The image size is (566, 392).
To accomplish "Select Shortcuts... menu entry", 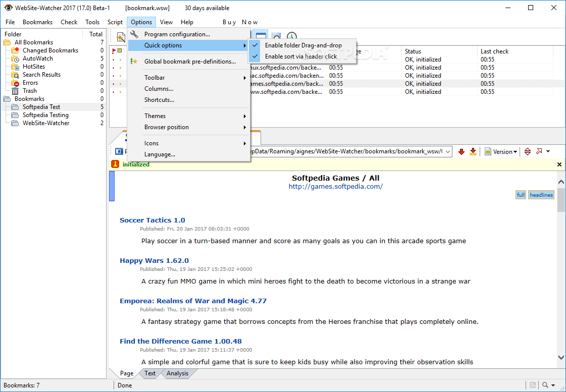I will (189, 100).
